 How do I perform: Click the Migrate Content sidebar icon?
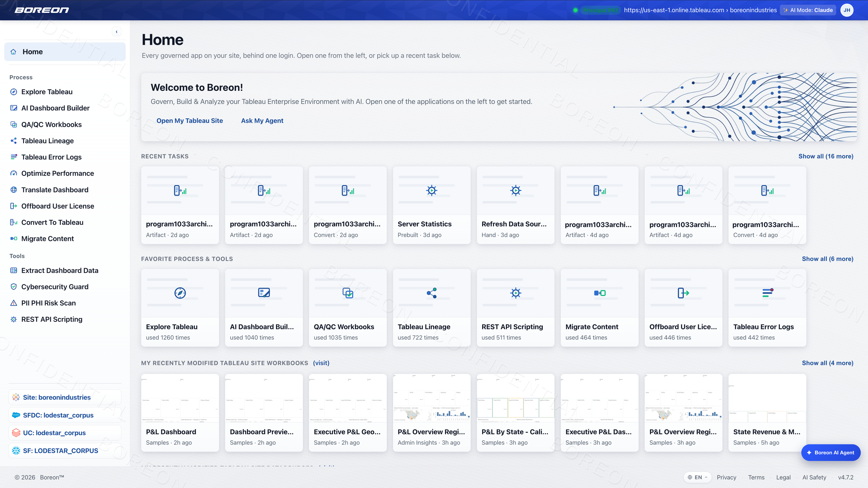tap(14, 239)
